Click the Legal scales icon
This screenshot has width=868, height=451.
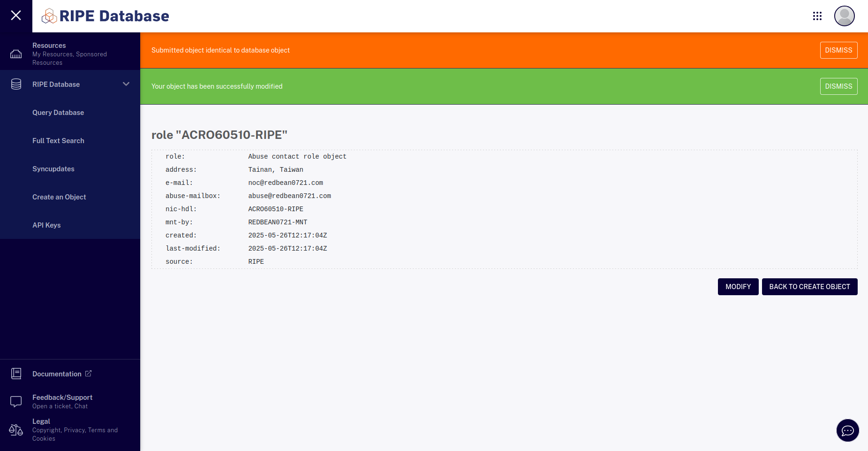(16, 430)
